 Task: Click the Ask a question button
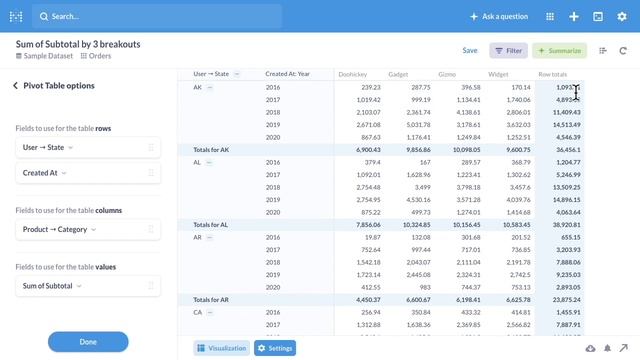point(499,16)
